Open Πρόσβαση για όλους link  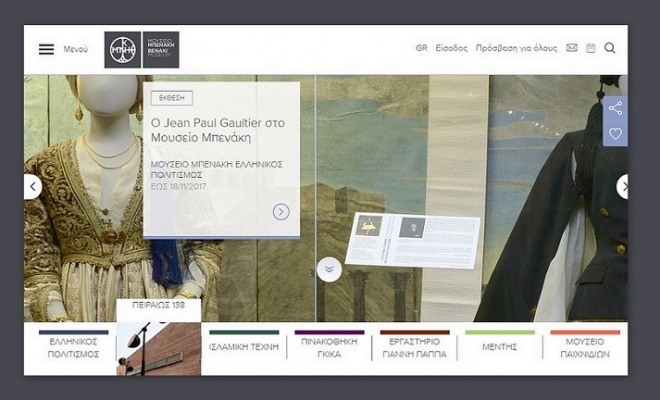coord(516,48)
